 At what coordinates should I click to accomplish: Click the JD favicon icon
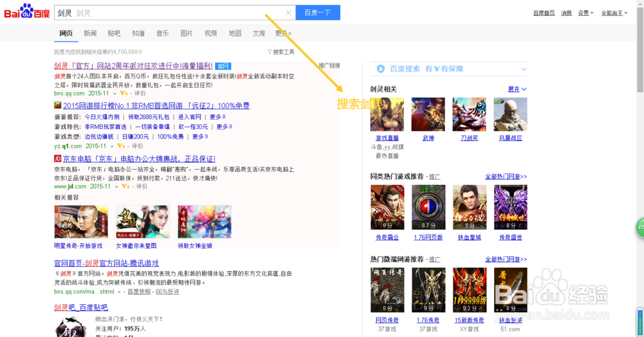pos(57,159)
